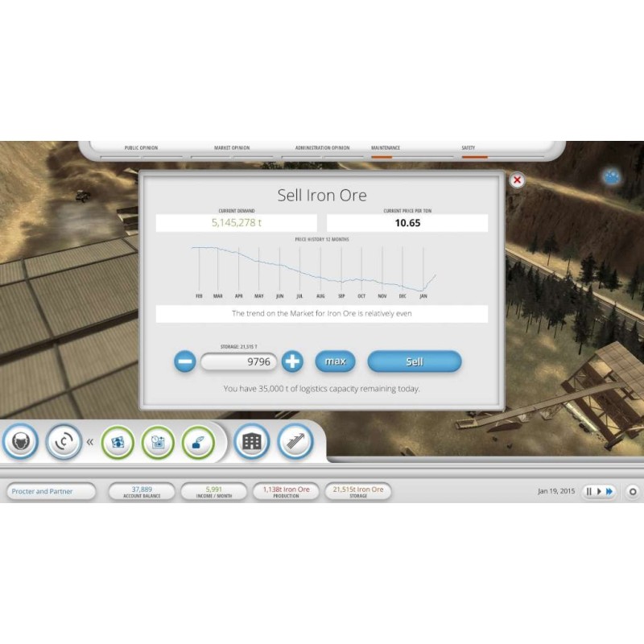644x644 pixels.
Task: Enable fast-forward game speed
Action: (x=609, y=491)
